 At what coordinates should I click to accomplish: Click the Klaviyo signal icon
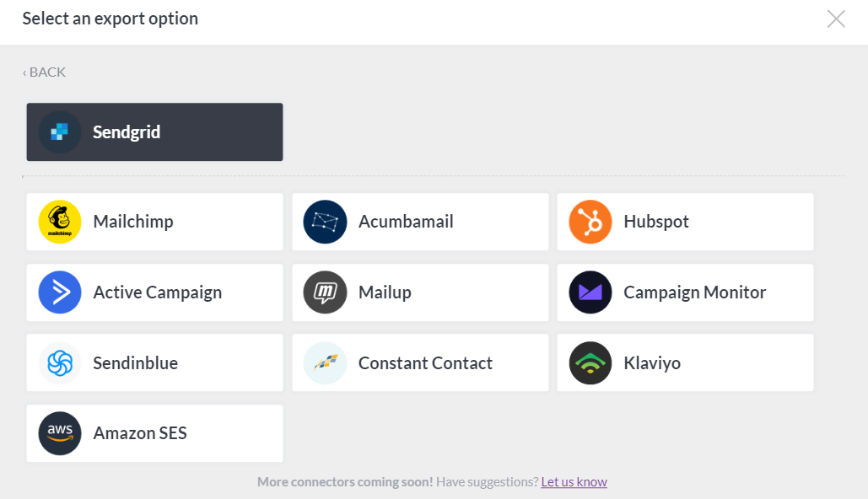(x=590, y=362)
